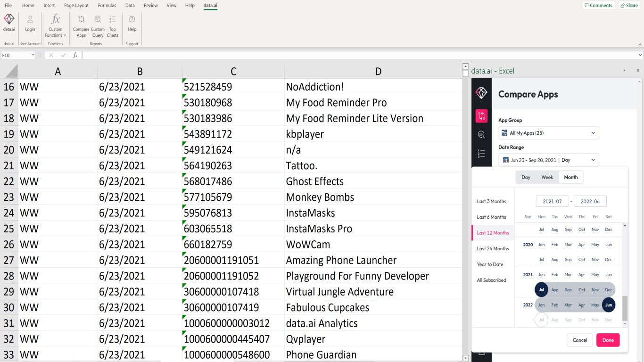Click the Name Box showing F10

16,55
